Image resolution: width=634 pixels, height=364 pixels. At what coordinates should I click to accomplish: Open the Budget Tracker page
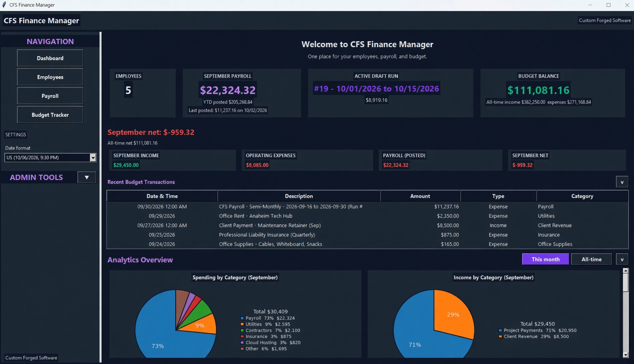tap(50, 115)
